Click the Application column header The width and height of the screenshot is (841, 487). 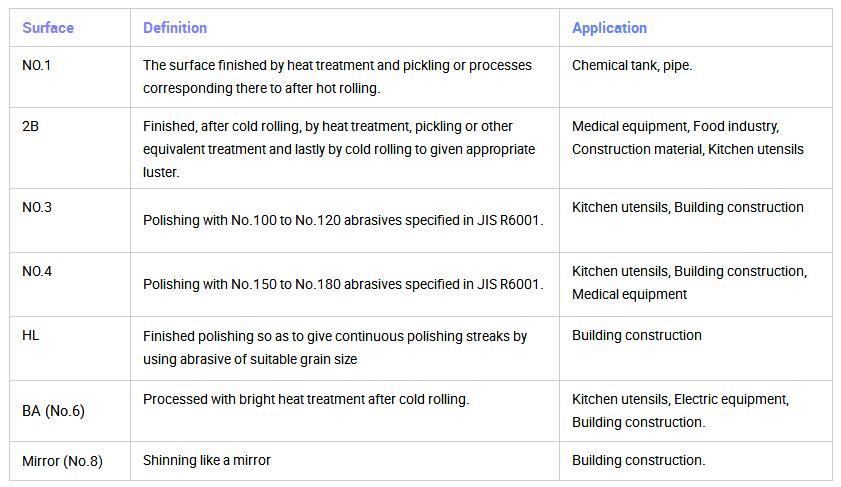(696, 27)
